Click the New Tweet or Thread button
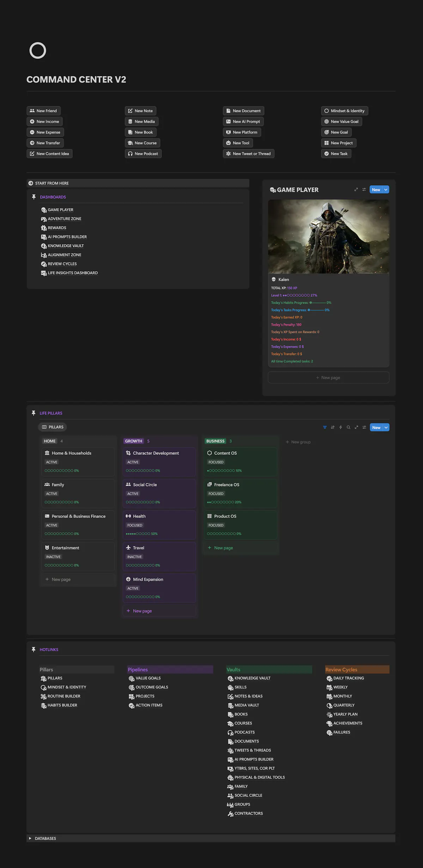 pos(249,154)
